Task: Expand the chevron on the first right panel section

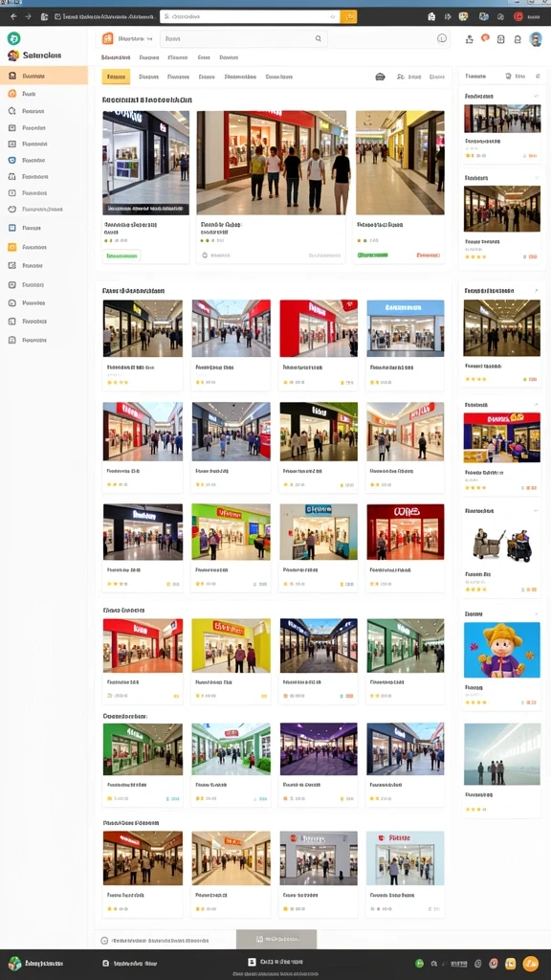Action: point(536,97)
